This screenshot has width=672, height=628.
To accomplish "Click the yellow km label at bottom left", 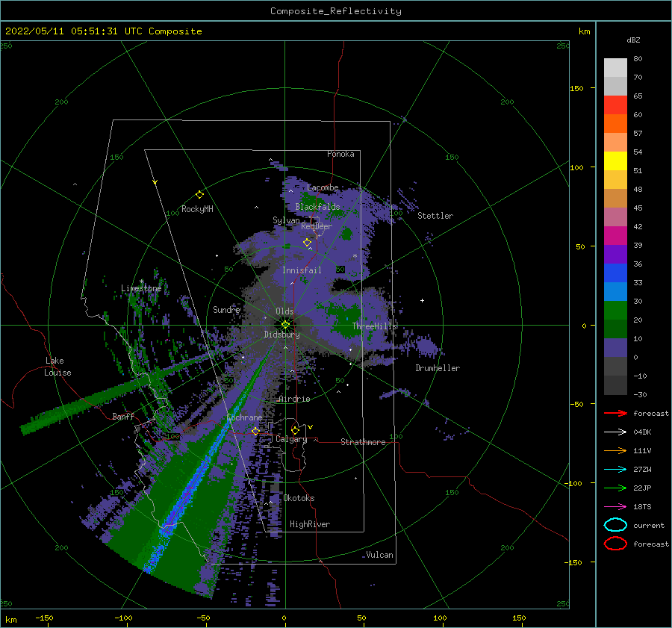I will click(x=10, y=620).
